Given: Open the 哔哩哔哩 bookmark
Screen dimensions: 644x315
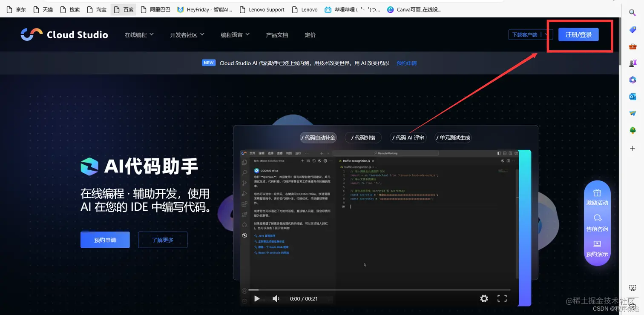Looking at the screenshot, I should click(352, 9).
